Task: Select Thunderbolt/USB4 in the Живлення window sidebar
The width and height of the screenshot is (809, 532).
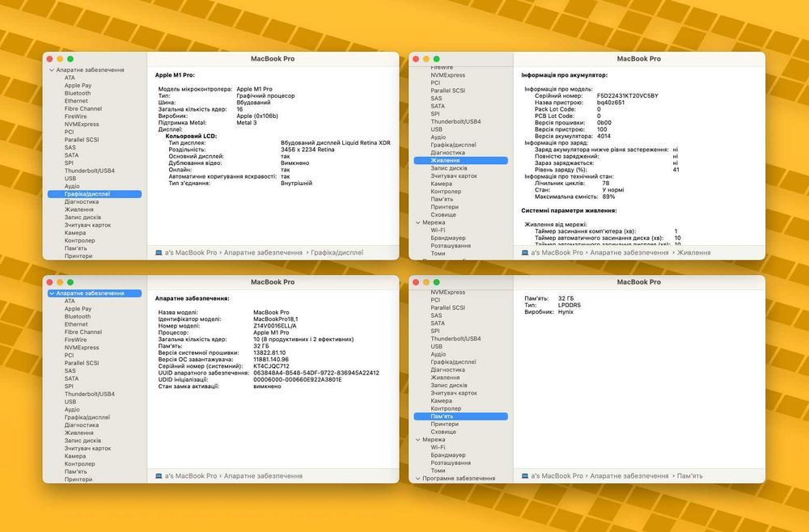Action: coord(455,121)
